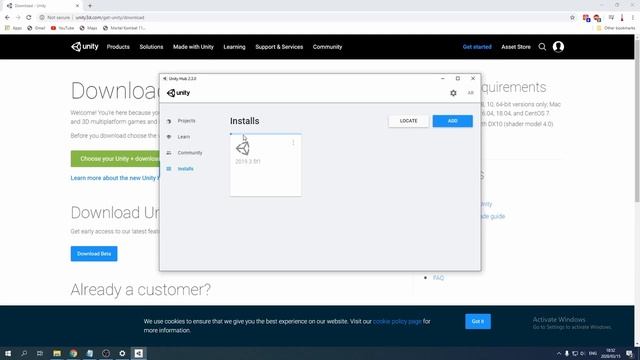Open Unity Hub settings gear
The width and height of the screenshot is (640, 360).
click(x=453, y=93)
